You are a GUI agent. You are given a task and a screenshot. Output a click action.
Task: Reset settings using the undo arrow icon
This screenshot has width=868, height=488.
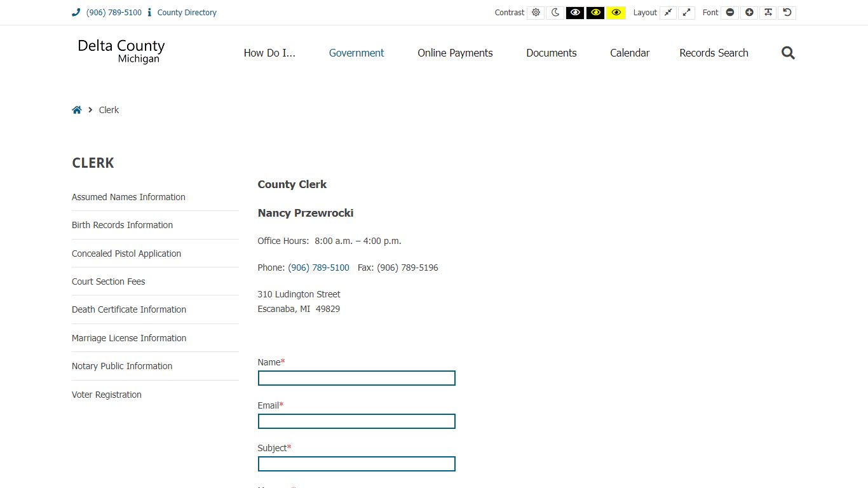click(x=787, y=12)
